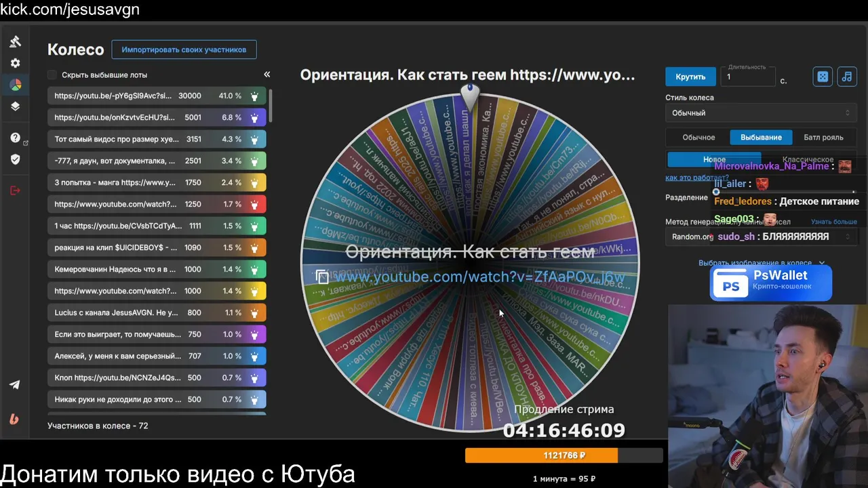Click the copy icon beside the wheel link
The width and height of the screenshot is (868, 488).
coord(322,277)
